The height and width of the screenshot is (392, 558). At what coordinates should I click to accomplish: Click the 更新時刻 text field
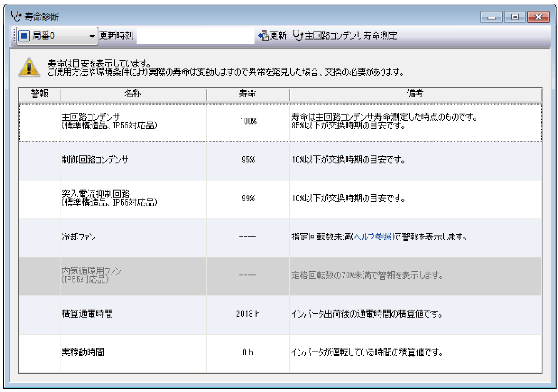click(x=195, y=36)
